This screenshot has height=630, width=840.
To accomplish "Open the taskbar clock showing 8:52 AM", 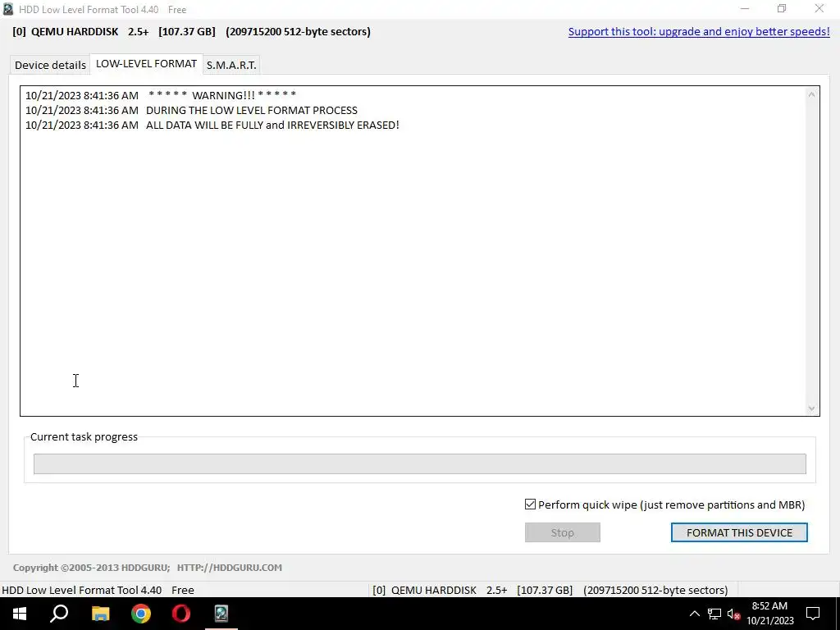I will pyautogui.click(x=769, y=614).
